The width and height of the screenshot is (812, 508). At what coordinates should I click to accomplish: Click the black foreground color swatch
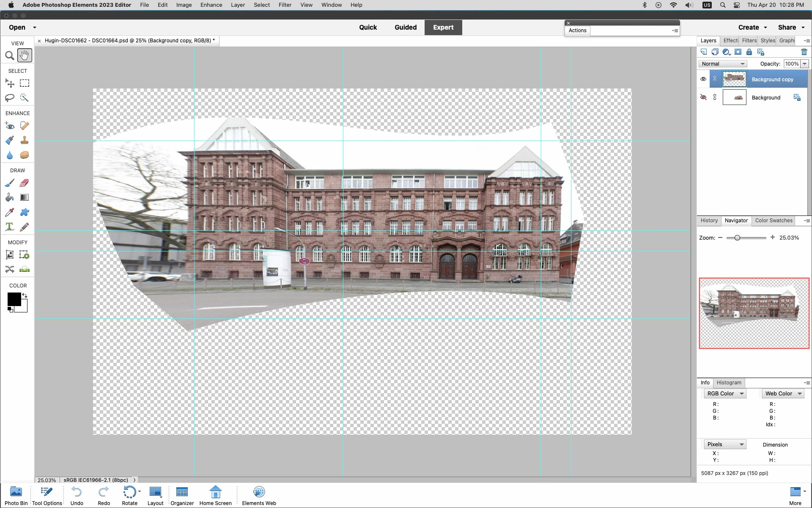pyautogui.click(x=14, y=299)
